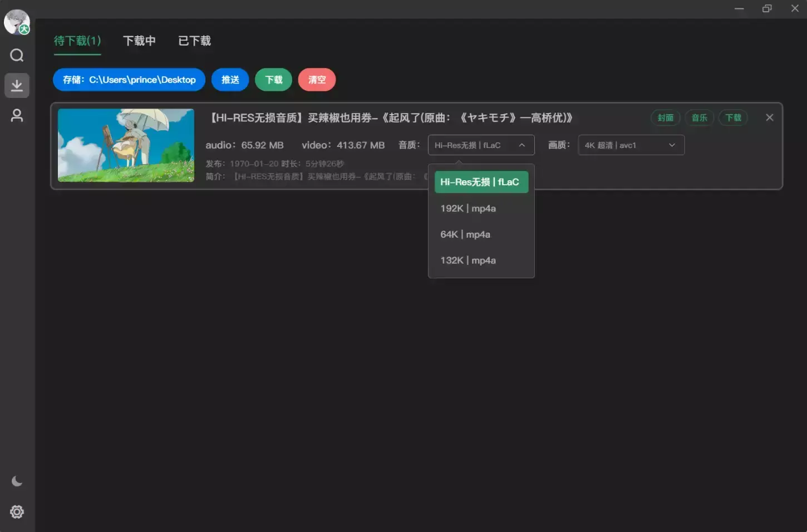Click the 封面 cover pill button

click(665, 117)
